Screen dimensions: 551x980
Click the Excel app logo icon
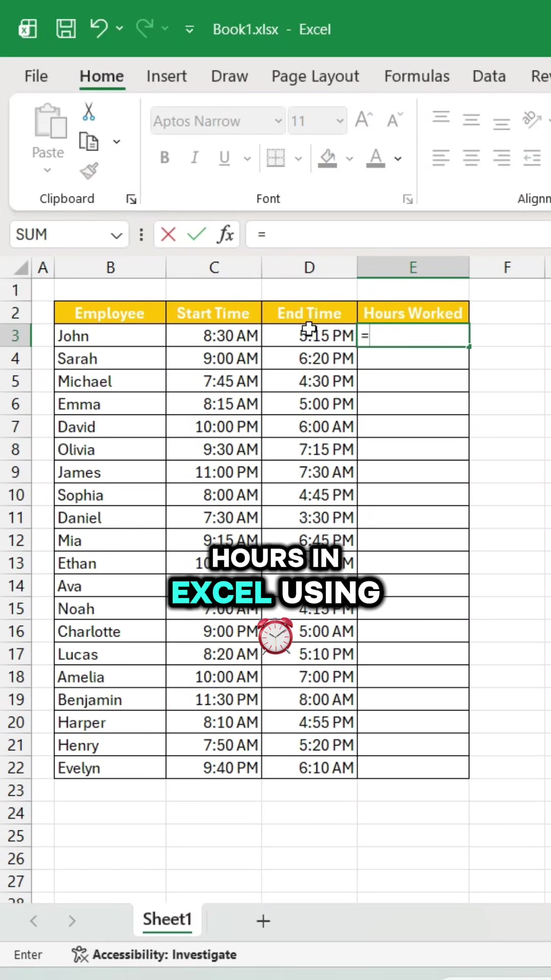[x=28, y=29]
